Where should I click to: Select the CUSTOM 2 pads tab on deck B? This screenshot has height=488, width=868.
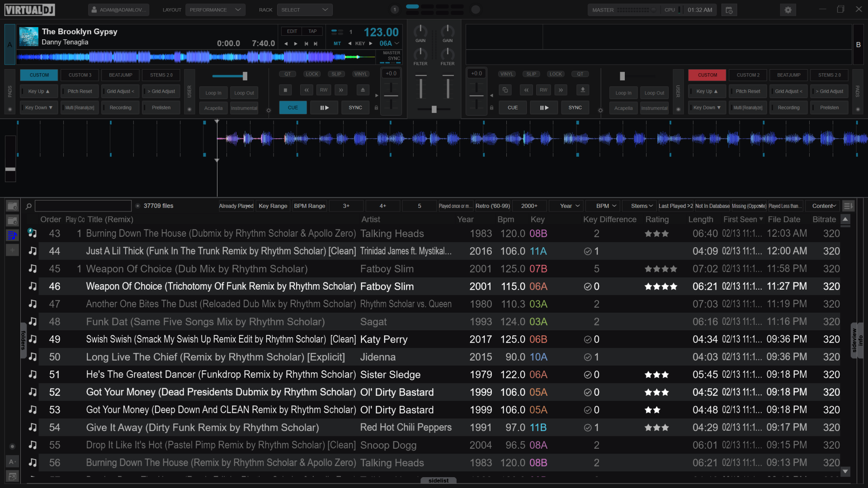748,75
